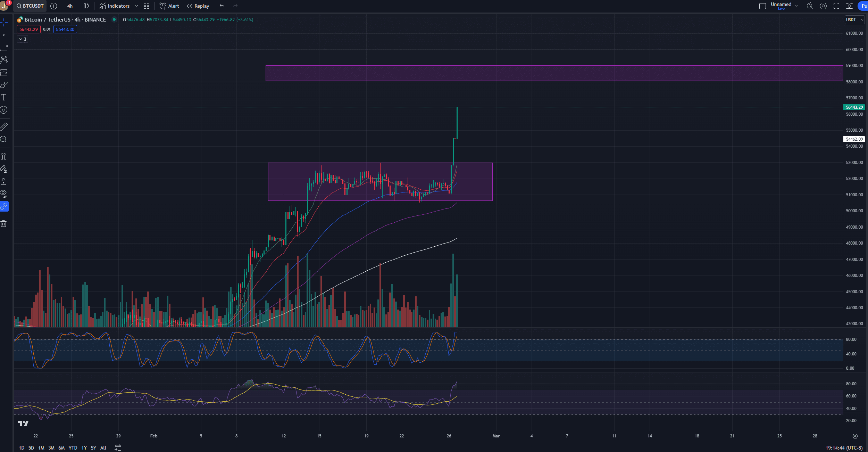
Task: Select the 1D date range
Action: point(22,448)
